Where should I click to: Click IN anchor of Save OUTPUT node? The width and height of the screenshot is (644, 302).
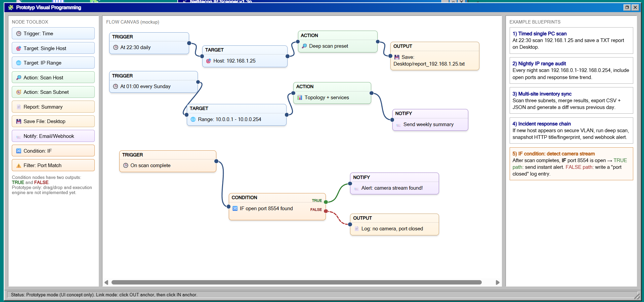[x=390, y=56]
